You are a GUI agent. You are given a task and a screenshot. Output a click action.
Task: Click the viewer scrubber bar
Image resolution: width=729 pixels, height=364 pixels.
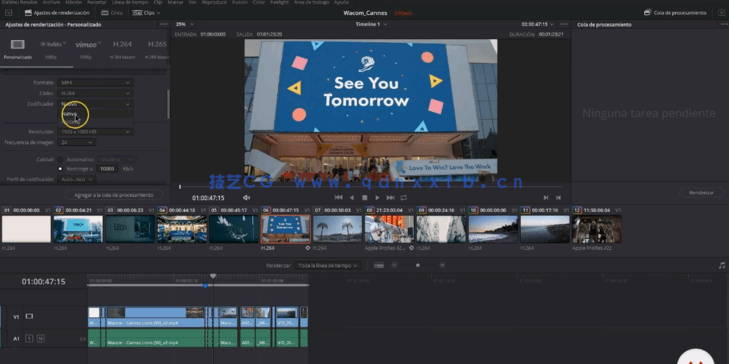pyautogui.click(x=371, y=187)
